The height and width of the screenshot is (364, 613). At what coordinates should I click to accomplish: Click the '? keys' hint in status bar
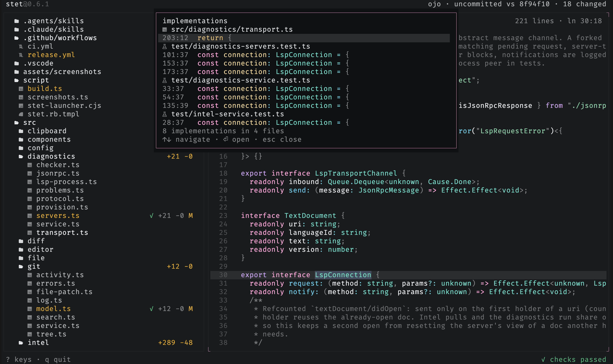(x=19, y=360)
